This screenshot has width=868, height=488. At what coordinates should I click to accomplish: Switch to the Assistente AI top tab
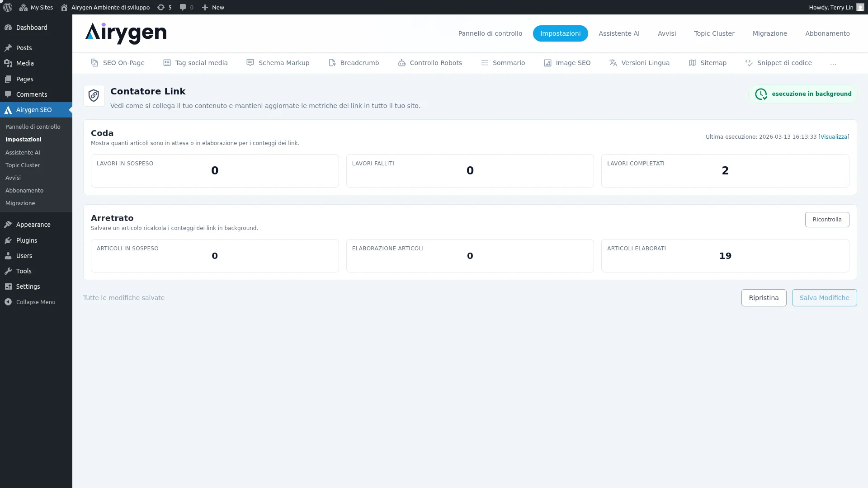(x=619, y=33)
